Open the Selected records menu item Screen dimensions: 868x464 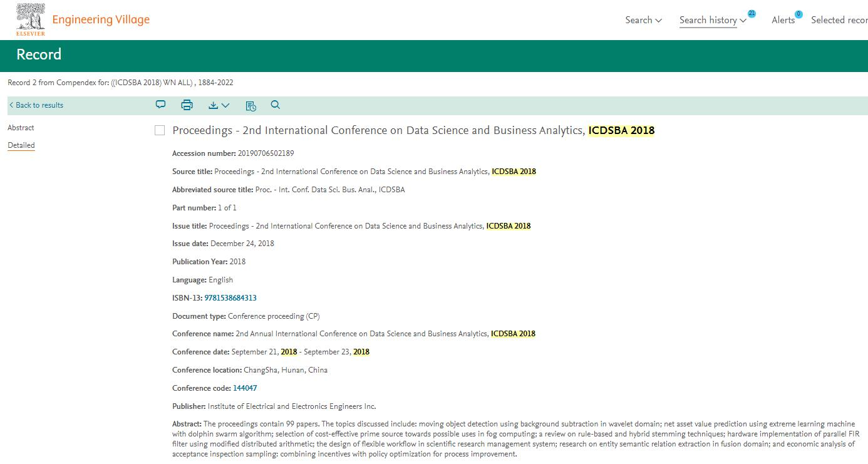tap(839, 20)
